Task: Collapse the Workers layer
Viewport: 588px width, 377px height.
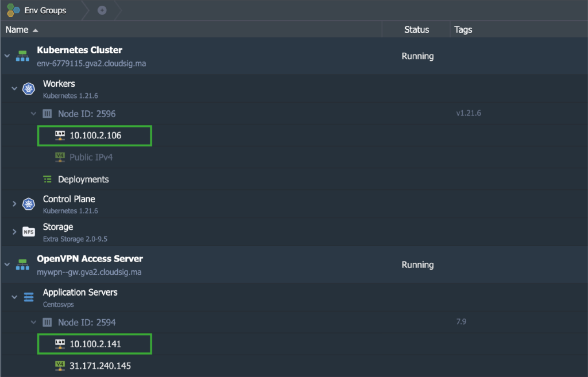Action: [x=14, y=89]
